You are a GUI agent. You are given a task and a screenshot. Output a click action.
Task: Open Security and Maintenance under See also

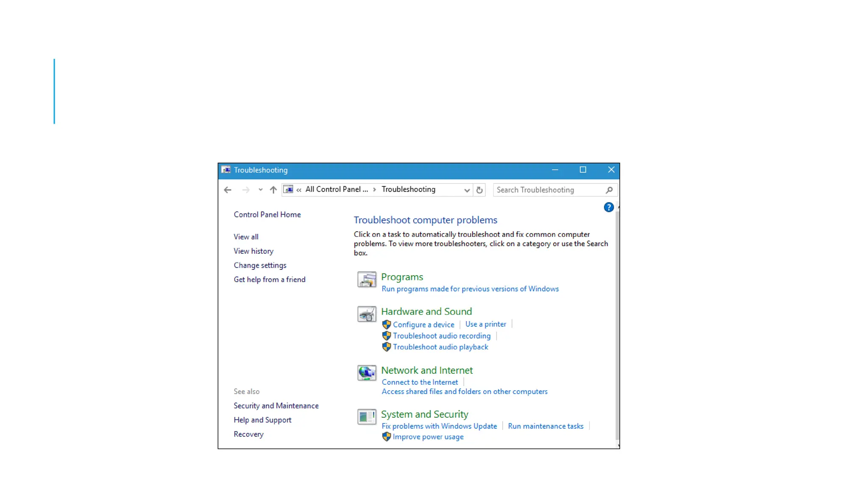click(276, 406)
